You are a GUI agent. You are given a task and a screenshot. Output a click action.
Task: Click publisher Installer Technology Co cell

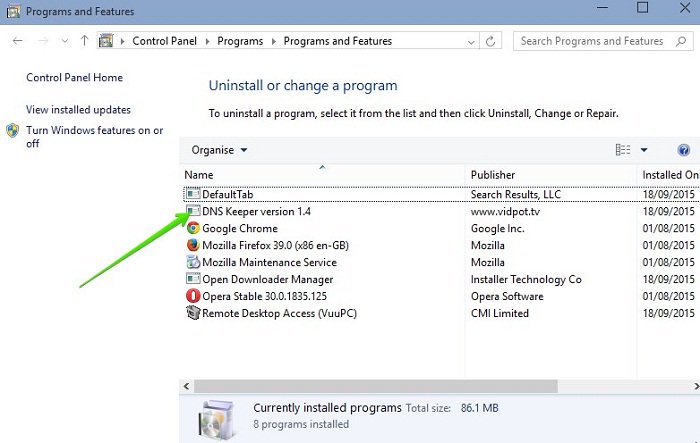point(526,280)
